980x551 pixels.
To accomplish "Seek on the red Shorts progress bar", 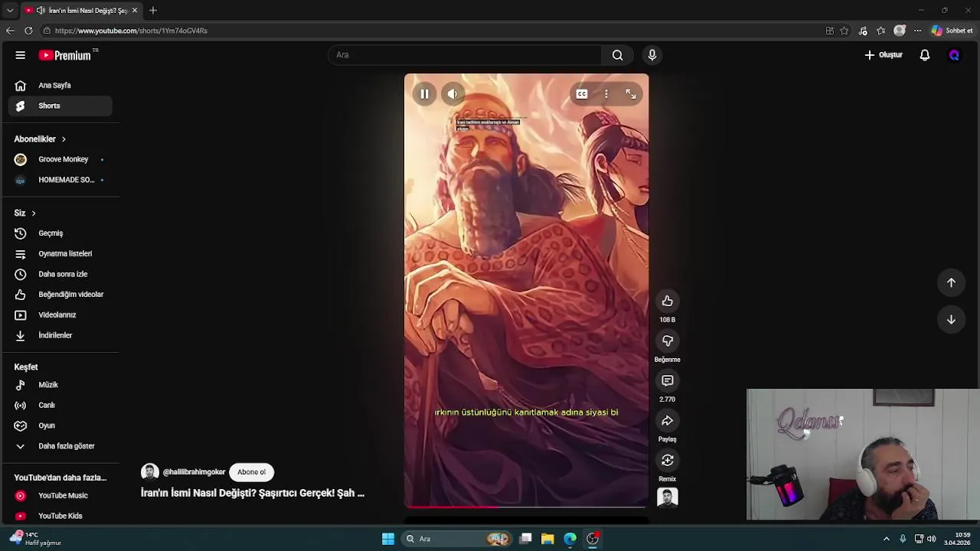I will pyautogui.click(x=526, y=507).
